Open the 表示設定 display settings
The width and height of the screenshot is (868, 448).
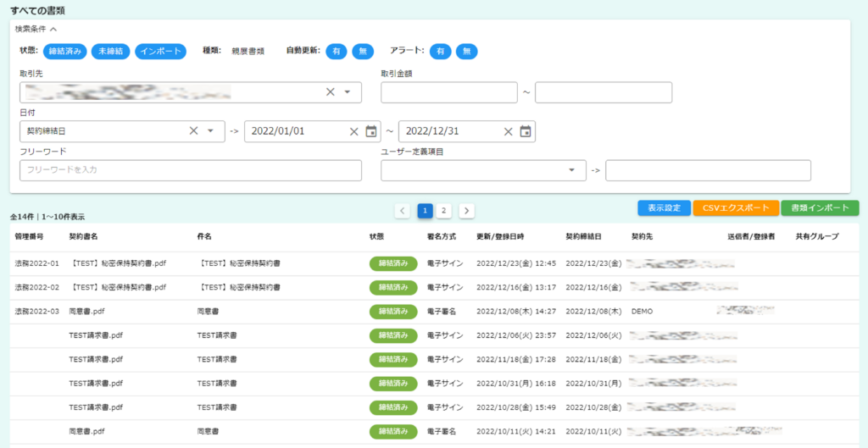[664, 207]
